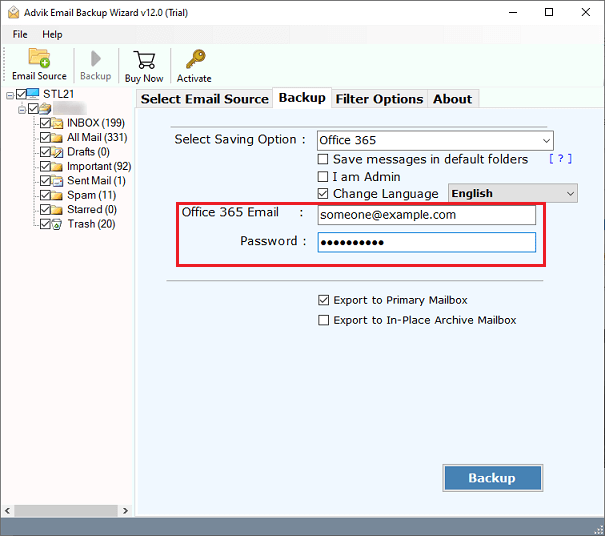Minimize the Advik Email Backup Wizard window

513,12
